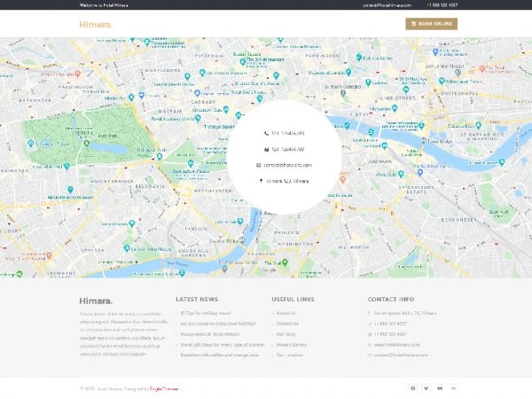Click the Himara logo in the footer
Image resolution: width=532 pixels, height=399 pixels.
(96, 301)
